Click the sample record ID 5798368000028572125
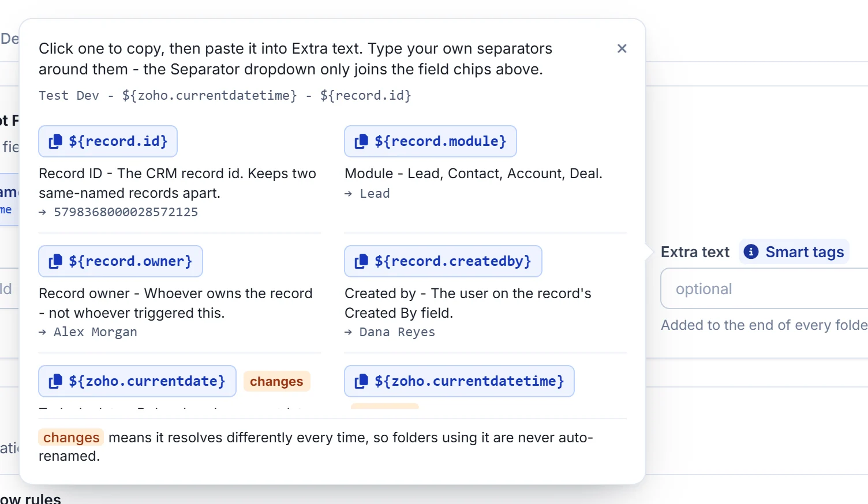This screenshot has height=504, width=868. coord(126,212)
